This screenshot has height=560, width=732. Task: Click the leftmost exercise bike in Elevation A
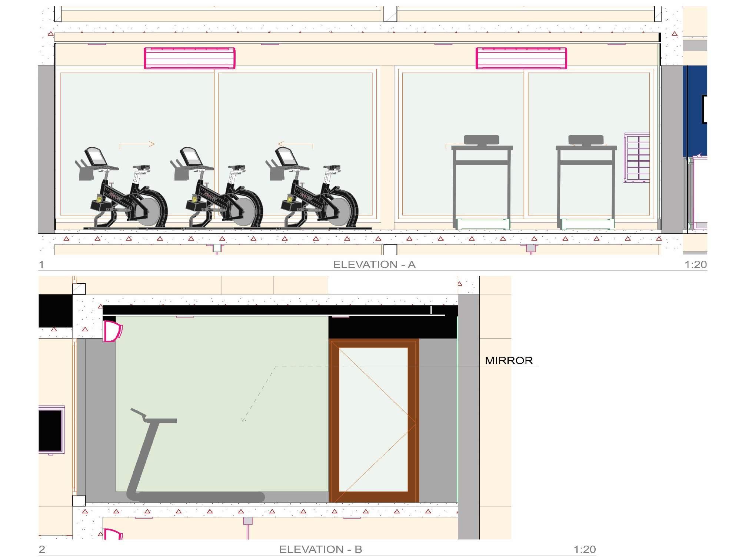(122, 188)
